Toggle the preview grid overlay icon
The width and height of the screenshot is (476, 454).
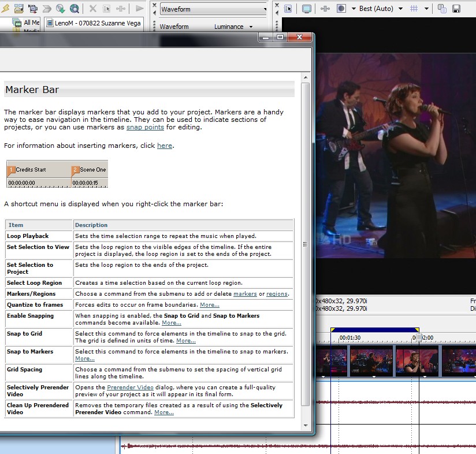click(x=414, y=9)
